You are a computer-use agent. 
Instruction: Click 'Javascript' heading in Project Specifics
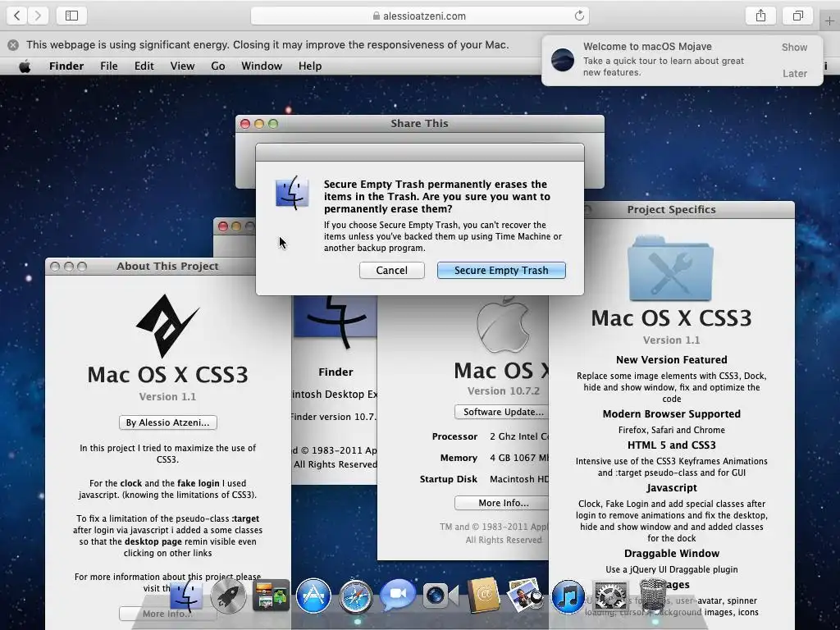(x=671, y=487)
